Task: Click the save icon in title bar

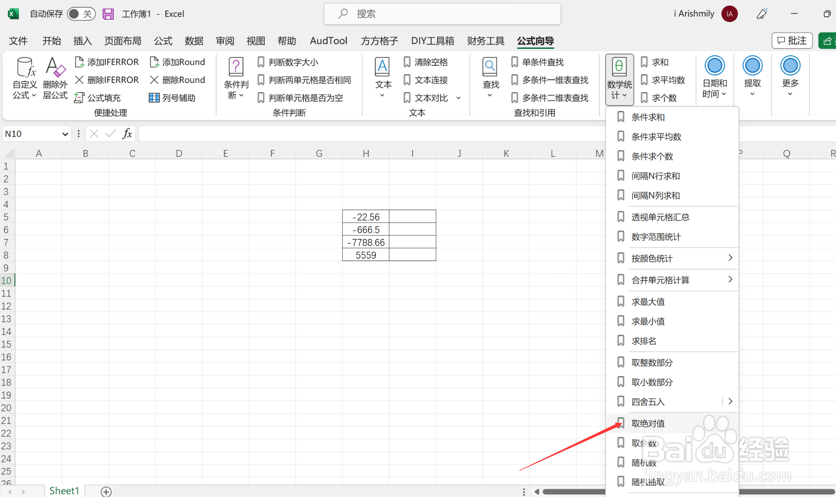Action: (x=108, y=14)
